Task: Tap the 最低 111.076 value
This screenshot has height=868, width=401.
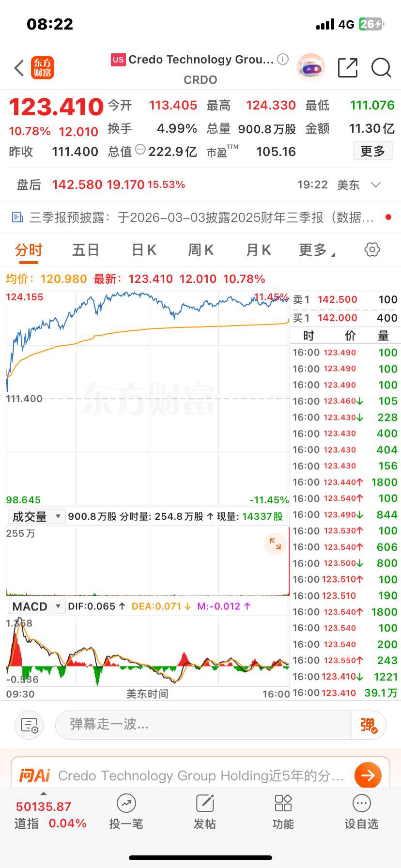Action: 372,105
